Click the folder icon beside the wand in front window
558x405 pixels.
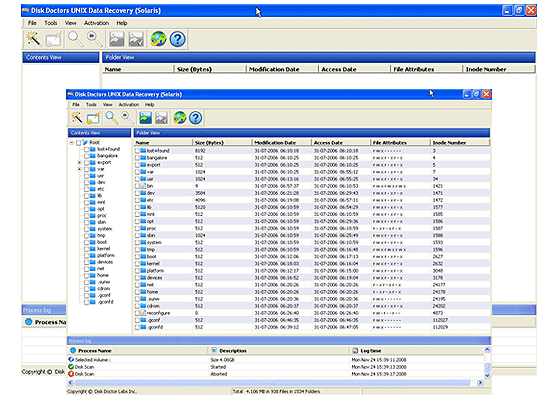click(x=93, y=117)
